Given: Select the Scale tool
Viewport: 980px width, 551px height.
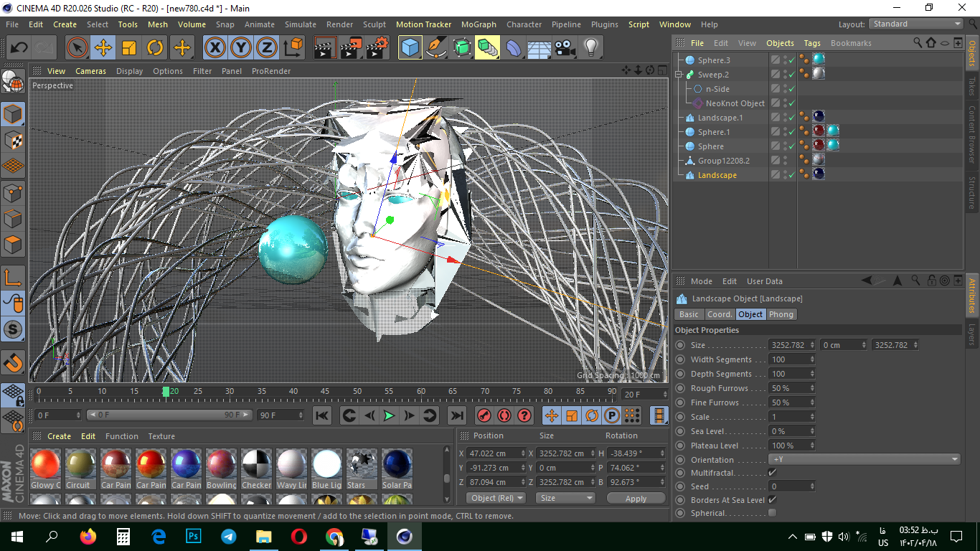Looking at the screenshot, I should click(128, 47).
